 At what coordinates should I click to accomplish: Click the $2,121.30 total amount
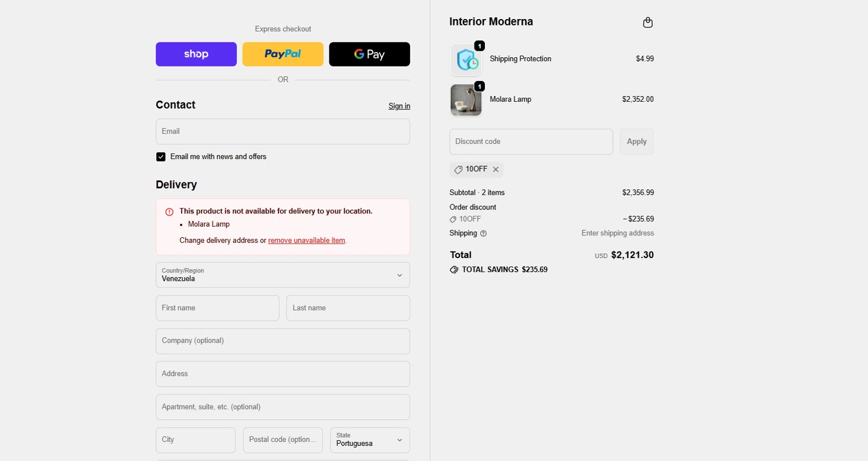point(632,255)
